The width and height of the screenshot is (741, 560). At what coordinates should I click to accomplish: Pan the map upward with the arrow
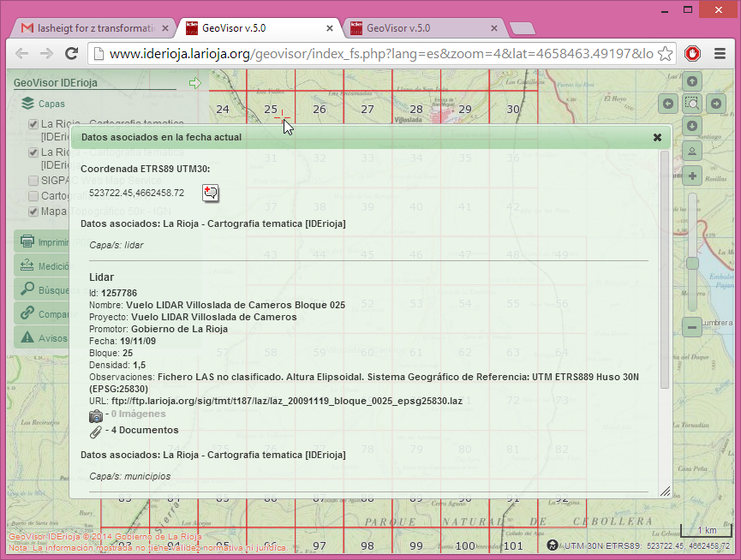(692, 82)
